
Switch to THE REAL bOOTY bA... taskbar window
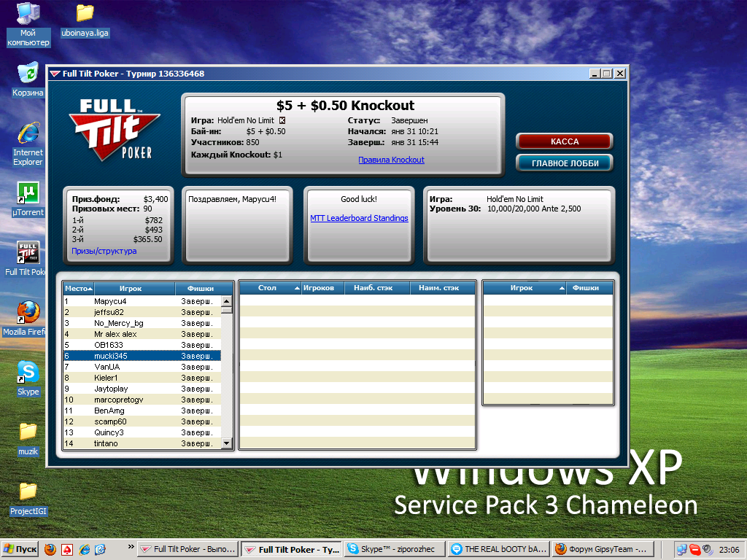499,550
